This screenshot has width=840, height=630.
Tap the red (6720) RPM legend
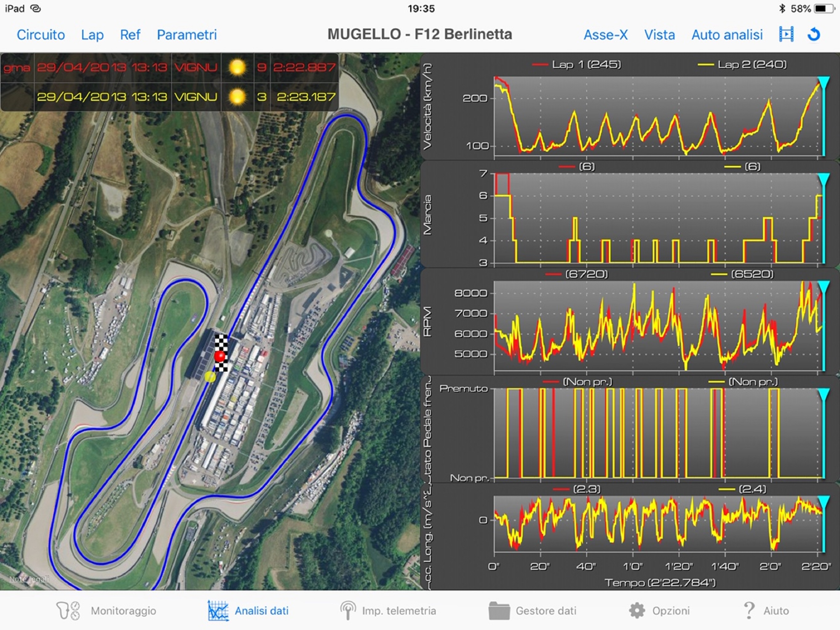(577, 274)
